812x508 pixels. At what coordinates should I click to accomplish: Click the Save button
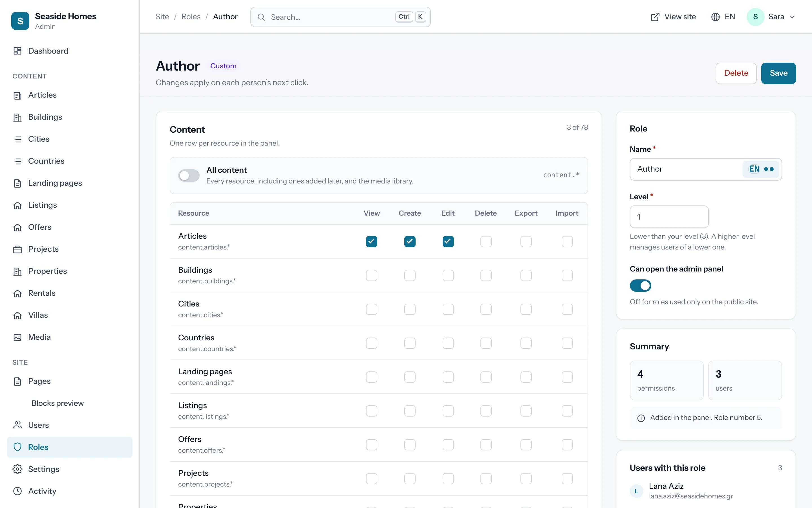[778, 73]
